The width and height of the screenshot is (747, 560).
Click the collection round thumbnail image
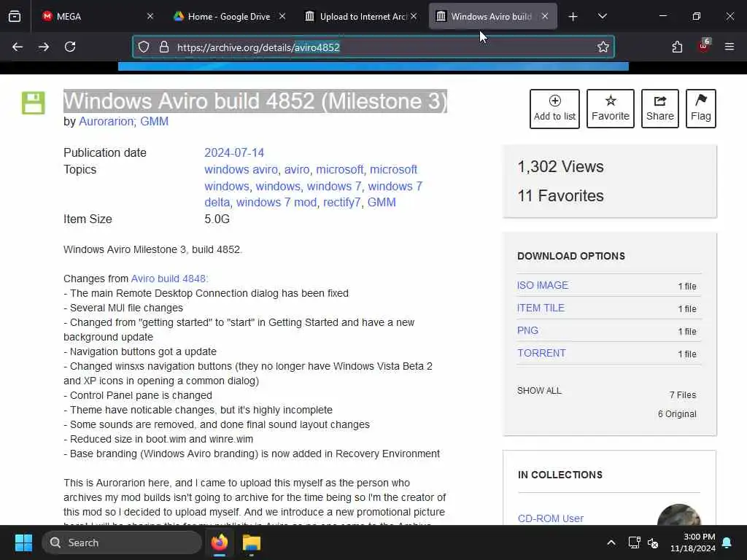pos(679,516)
